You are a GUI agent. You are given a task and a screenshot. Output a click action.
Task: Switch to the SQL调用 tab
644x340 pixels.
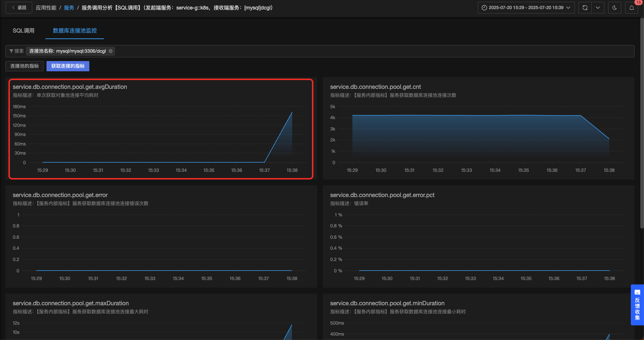point(23,31)
